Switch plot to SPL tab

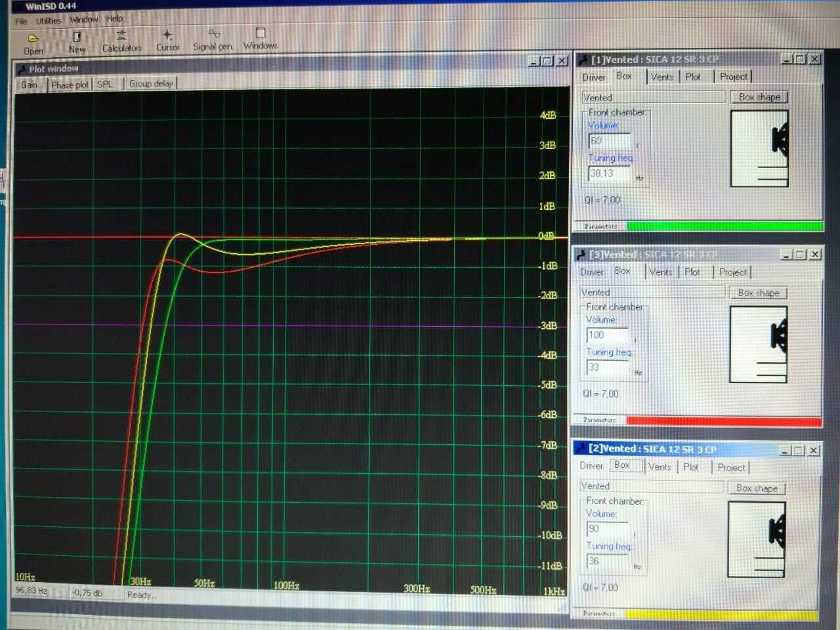(105, 84)
